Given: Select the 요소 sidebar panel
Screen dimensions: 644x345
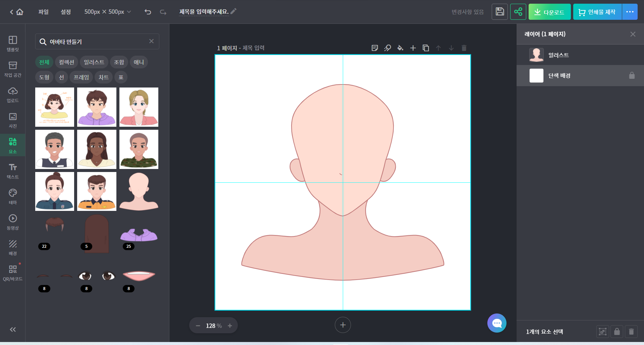Looking at the screenshot, I should pyautogui.click(x=13, y=146).
